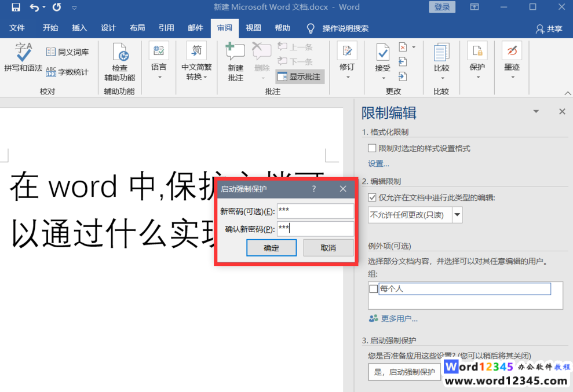Click the reject change icon
The width and height of the screenshot is (573, 392).
(403, 47)
